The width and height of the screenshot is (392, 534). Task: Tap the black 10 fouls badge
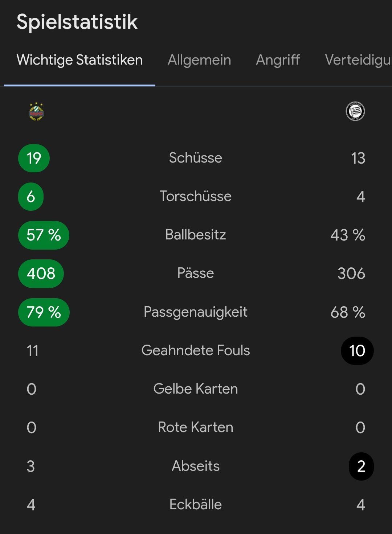[357, 351]
